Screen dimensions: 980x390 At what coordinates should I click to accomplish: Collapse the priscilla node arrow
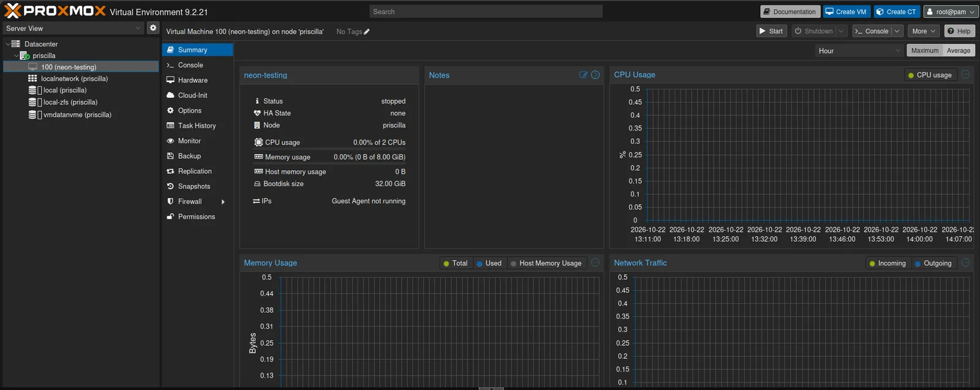click(17, 56)
